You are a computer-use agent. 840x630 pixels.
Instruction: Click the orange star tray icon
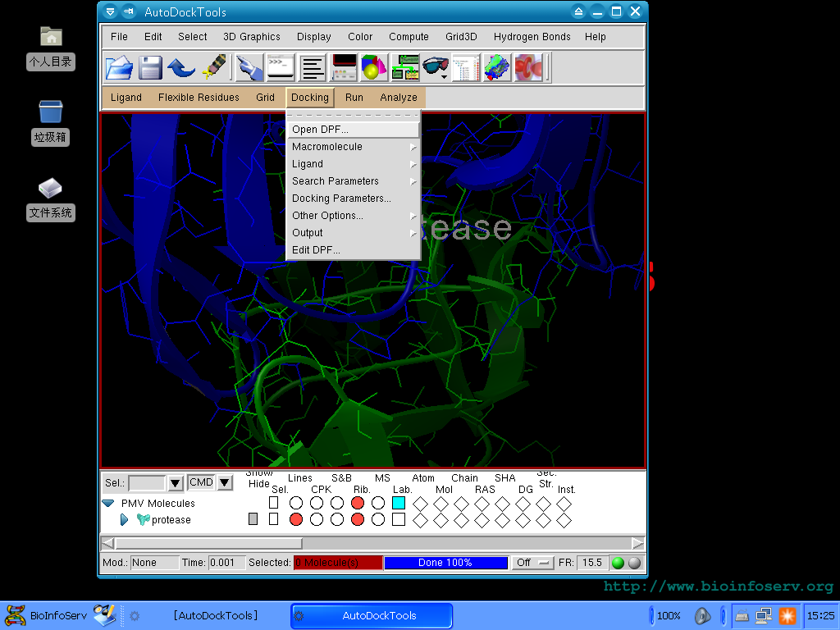point(787,616)
